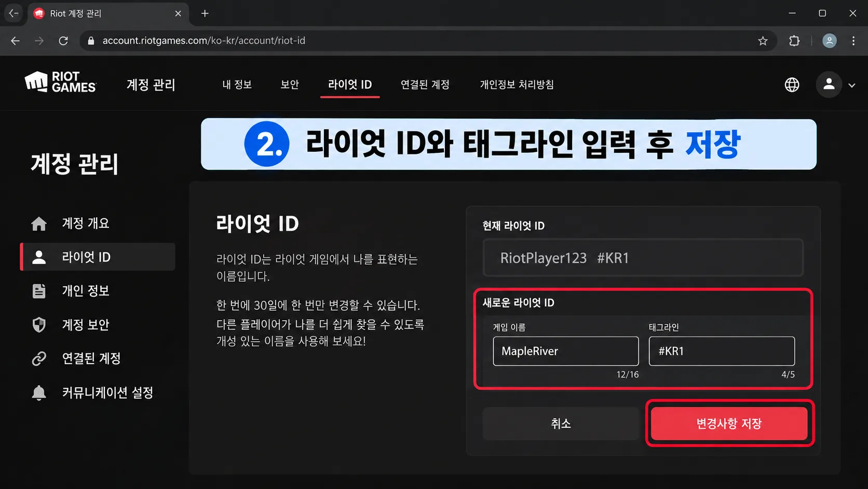This screenshot has width=868, height=489.
Task: Go back with the browser back arrow
Action: (15, 41)
